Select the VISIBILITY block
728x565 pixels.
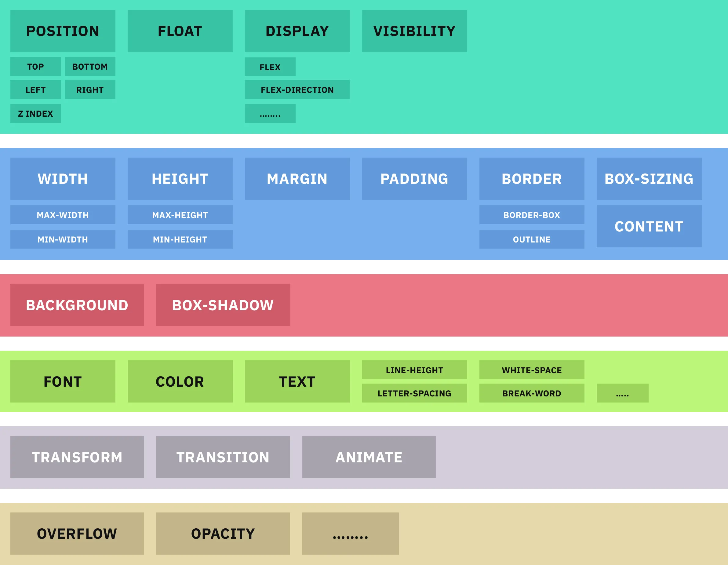[x=415, y=31]
